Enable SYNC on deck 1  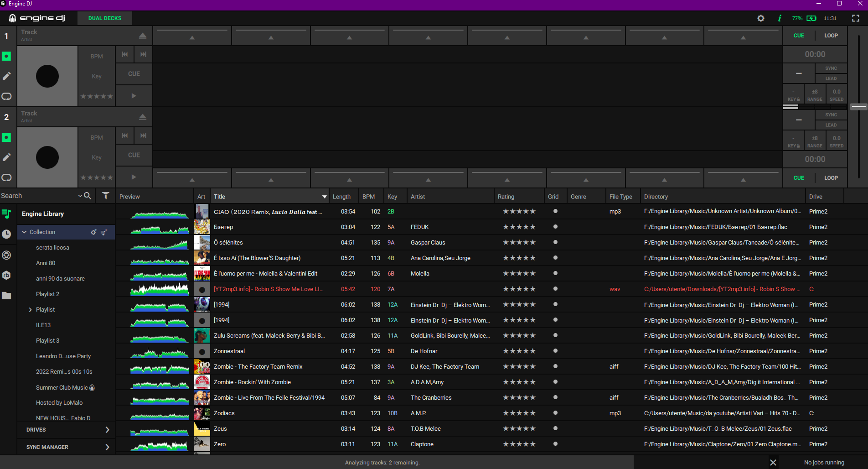pos(831,68)
